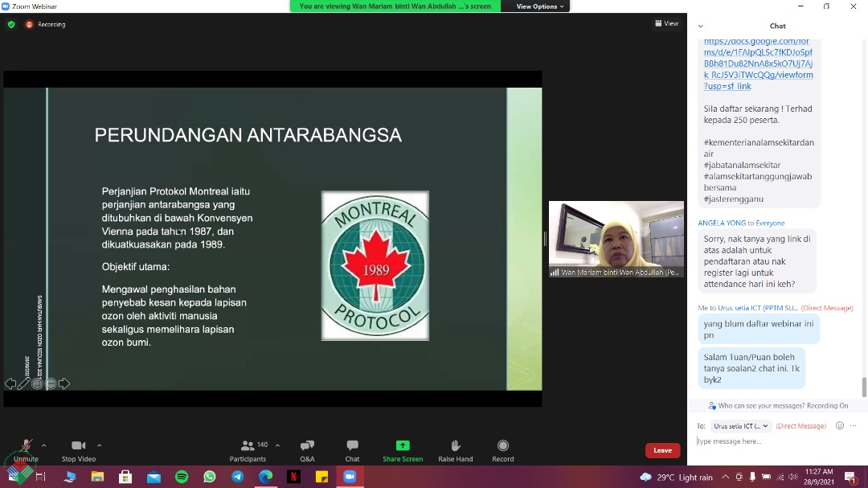Start recording with Record button
This screenshot has width=868, height=488.
pyautogui.click(x=502, y=450)
